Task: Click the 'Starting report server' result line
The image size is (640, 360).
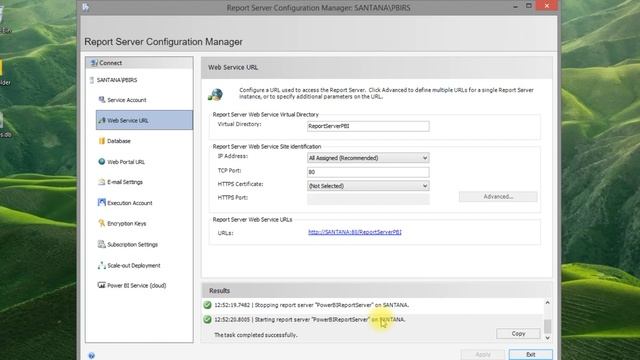Action: [x=310, y=319]
